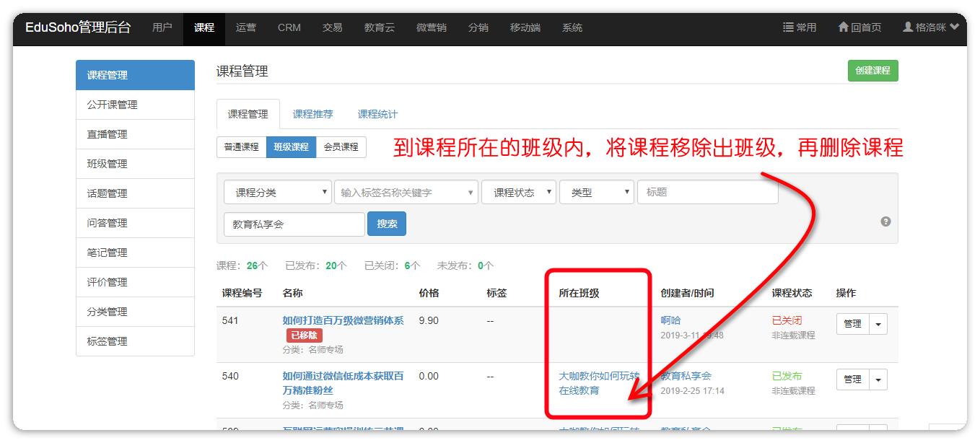Viewport: 980px width, 443px height.
Task: Open the 格洛咪 user account menu
Action: click(x=931, y=27)
